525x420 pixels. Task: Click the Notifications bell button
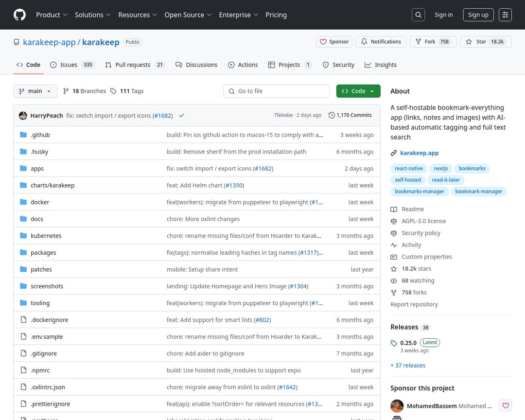pos(381,41)
